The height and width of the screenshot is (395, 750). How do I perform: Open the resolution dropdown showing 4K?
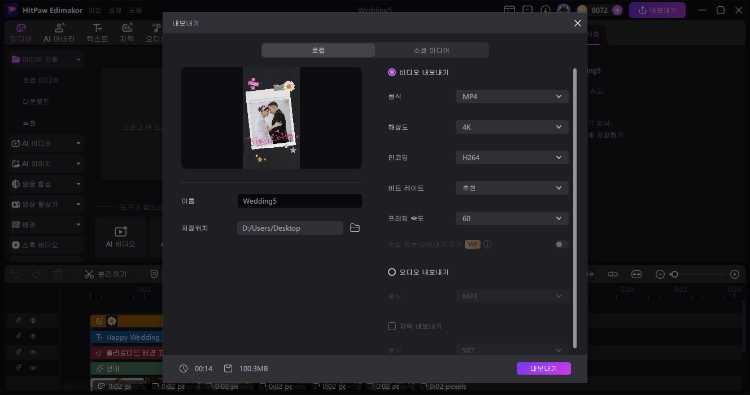512,127
